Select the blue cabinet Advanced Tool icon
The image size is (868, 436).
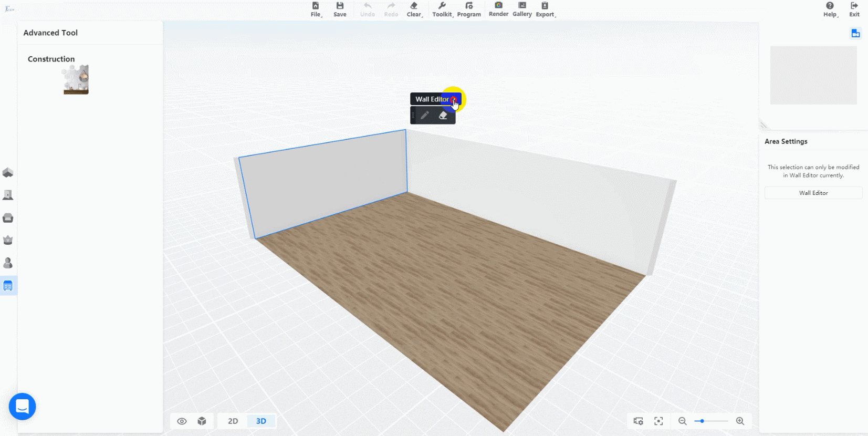(x=8, y=286)
